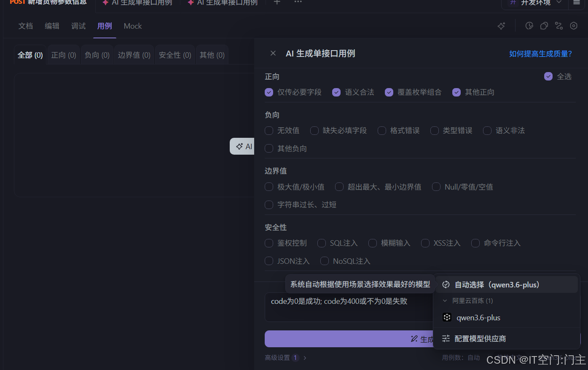Uncheck 语义合法 checkbox
Image resolution: width=588 pixels, height=370 pixels.
pos(336,92)
